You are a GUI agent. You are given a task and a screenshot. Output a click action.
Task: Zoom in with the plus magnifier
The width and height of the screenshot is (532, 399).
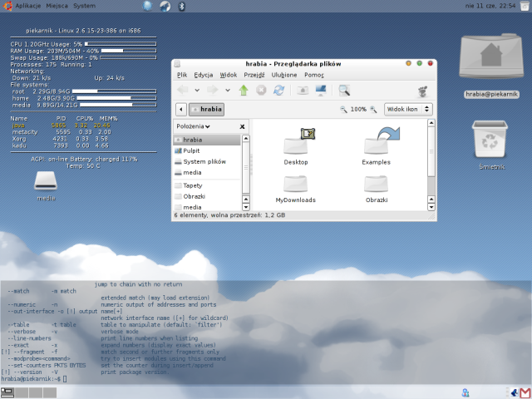373,109
